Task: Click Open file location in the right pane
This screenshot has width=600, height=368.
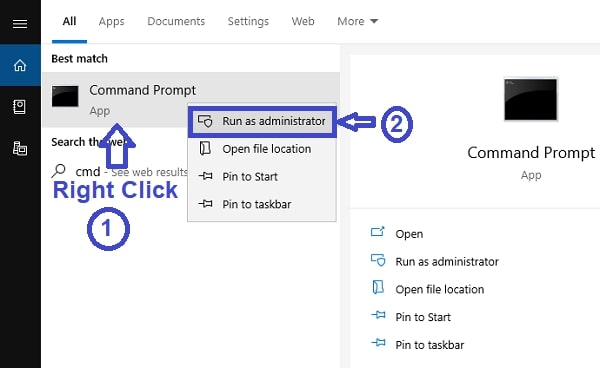Action: pyautogui.click(x=440, y=289)
